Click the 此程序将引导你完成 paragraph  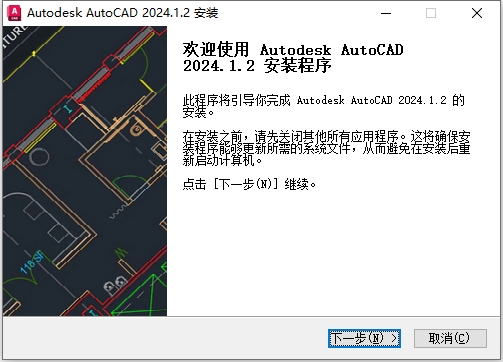click(323, 106)
